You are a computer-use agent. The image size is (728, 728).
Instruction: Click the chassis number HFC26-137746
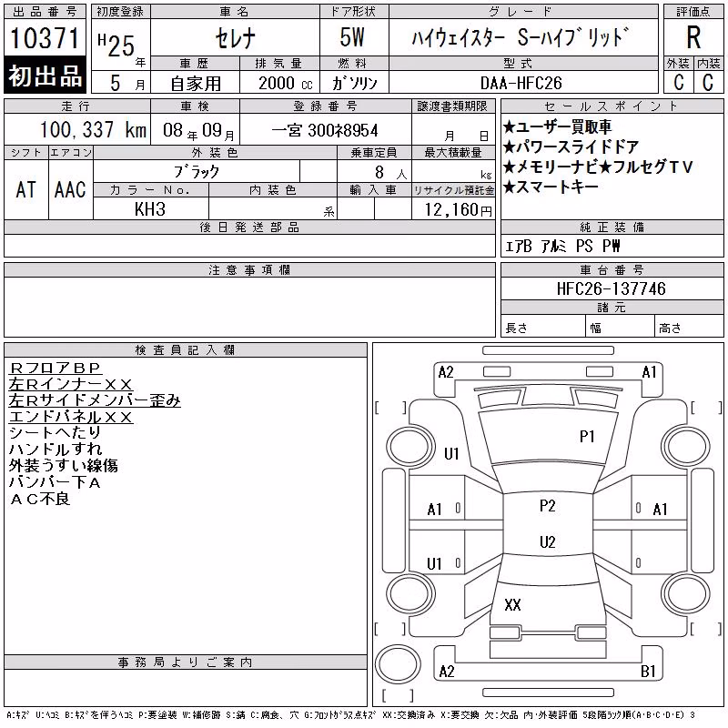611,288
